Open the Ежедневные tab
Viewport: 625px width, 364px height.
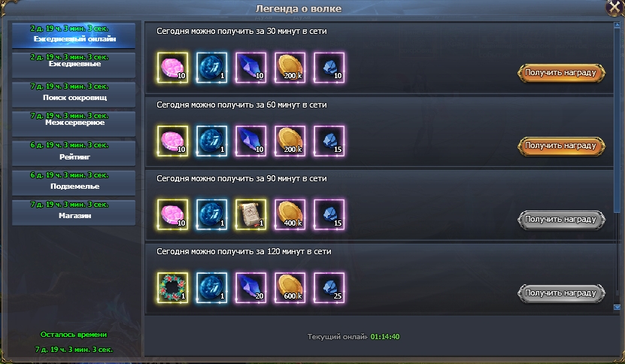(74, 65)
